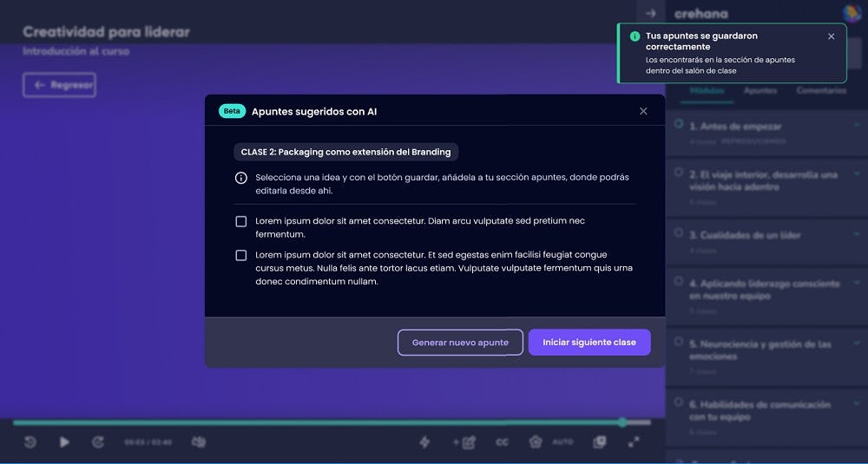Click the 5. Neurociencia y gestión title
The image size is (868, 464).
coord(760,350)
